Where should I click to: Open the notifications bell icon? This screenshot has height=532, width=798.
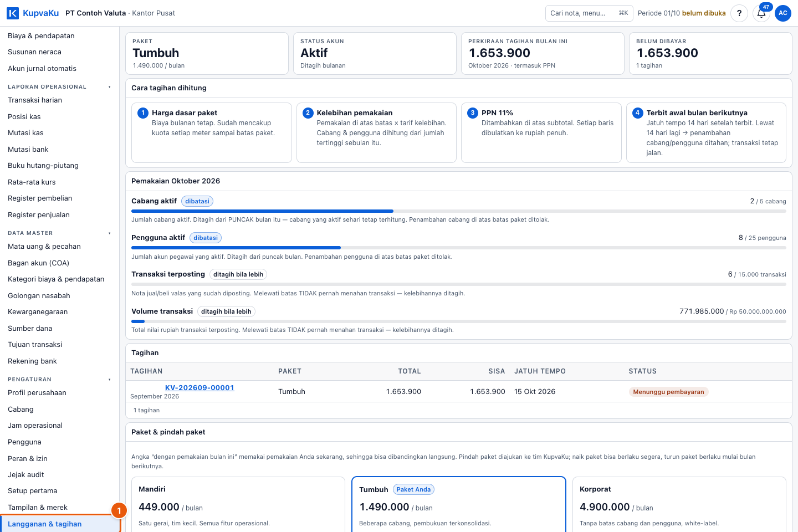pos(761,13)
